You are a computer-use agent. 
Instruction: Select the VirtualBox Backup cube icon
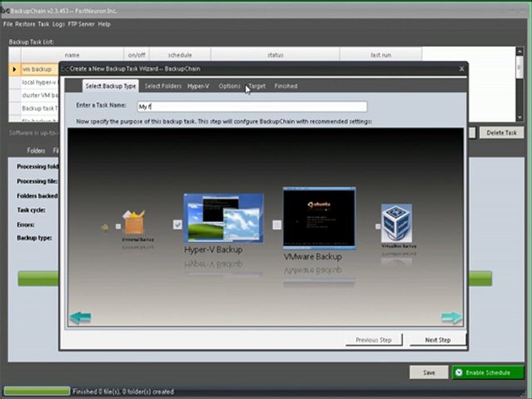tap(397, 223)
